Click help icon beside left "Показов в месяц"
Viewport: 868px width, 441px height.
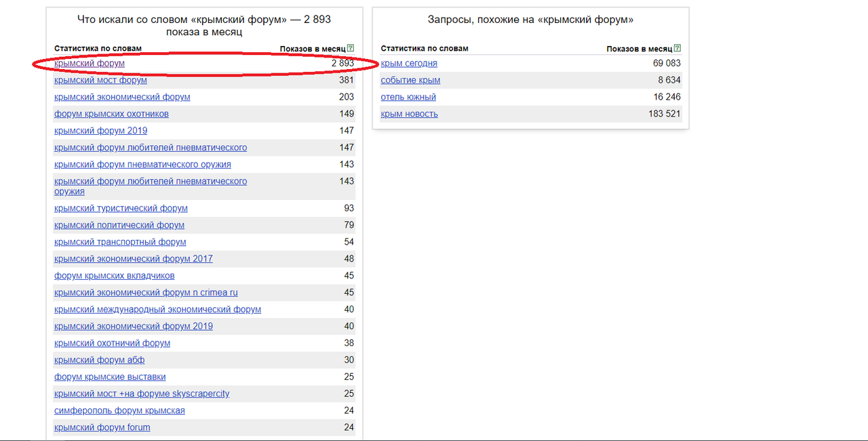351,49
